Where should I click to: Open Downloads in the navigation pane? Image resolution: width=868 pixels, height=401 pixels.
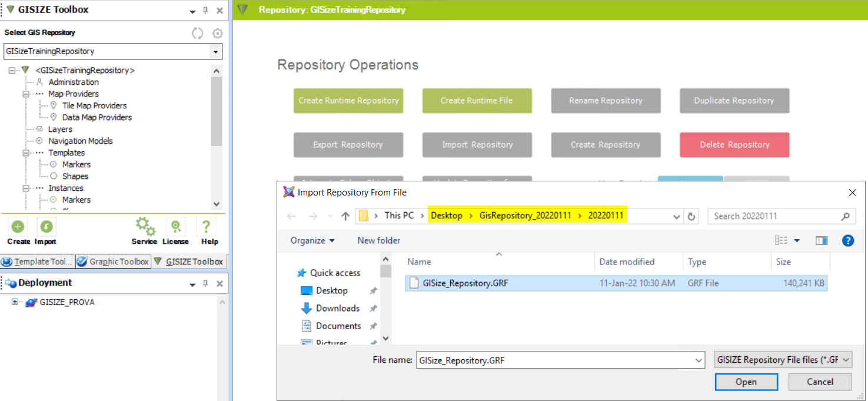tap(337, 308)
